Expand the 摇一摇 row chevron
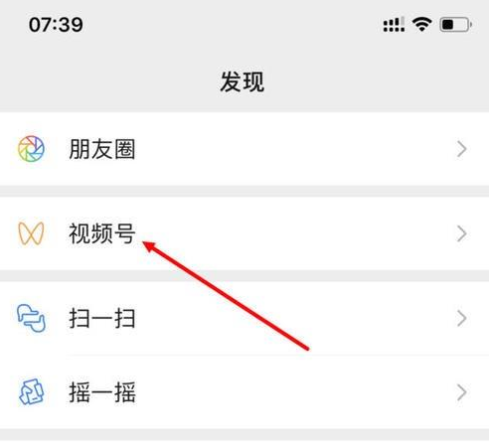The width and height of the screenshot is (489, 448). [462, 392]
